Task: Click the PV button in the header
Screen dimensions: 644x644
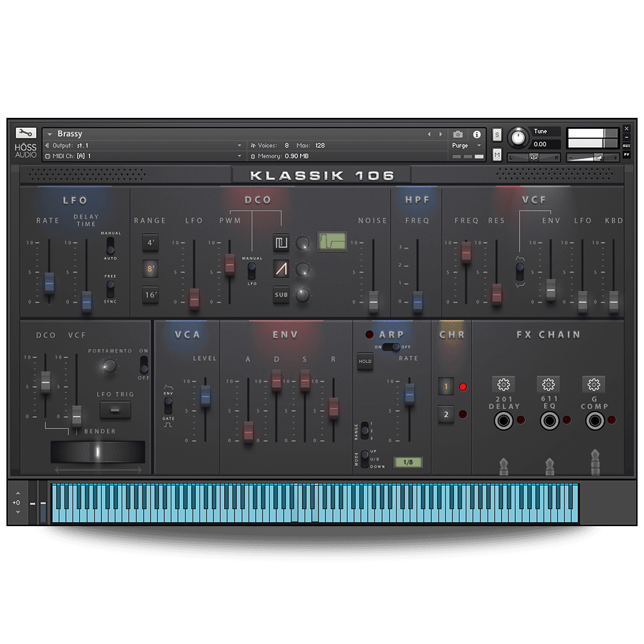Action: coord(627,155)
